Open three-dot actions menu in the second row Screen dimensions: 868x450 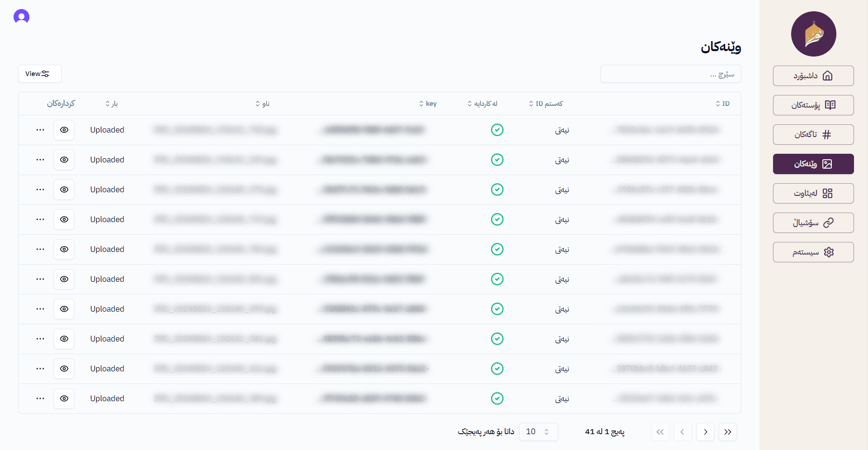click(40, 160)
